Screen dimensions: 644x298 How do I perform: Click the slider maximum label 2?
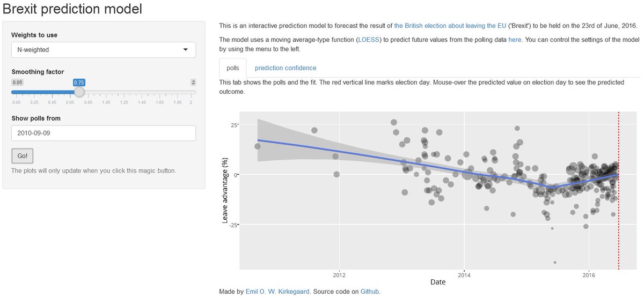click(x=193, y=82)
